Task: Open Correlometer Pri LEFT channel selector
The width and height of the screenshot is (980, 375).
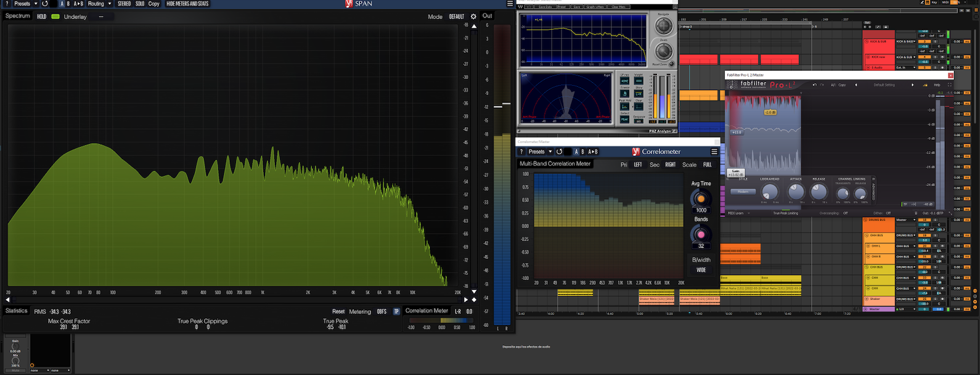Action: (x=638, y=165)
